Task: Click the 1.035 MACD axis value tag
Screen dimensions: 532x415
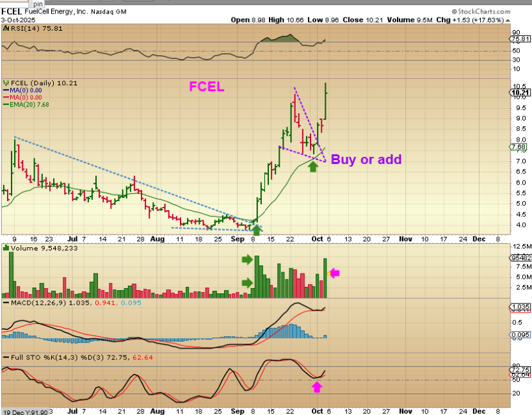Action: pos(520,307)
